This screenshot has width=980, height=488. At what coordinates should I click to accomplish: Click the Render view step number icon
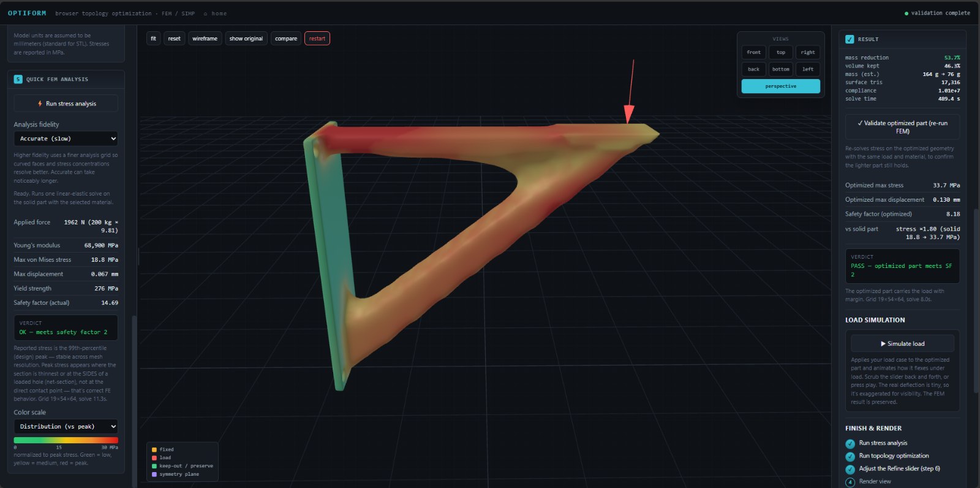point(850,482)
